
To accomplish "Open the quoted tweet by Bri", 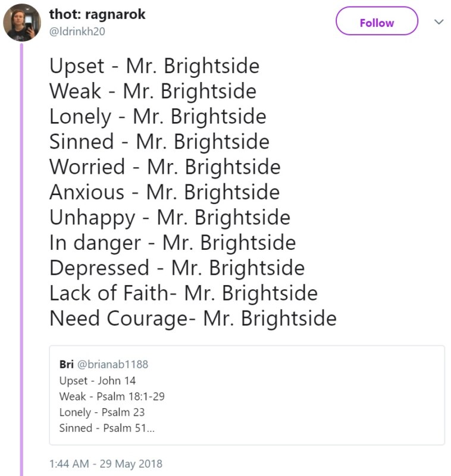I will coord(247,395).
